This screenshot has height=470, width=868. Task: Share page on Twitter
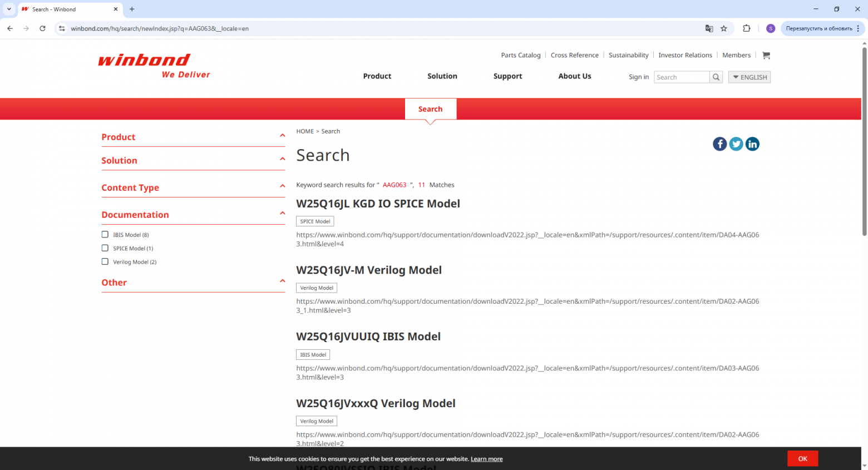[x=736, y=144]
